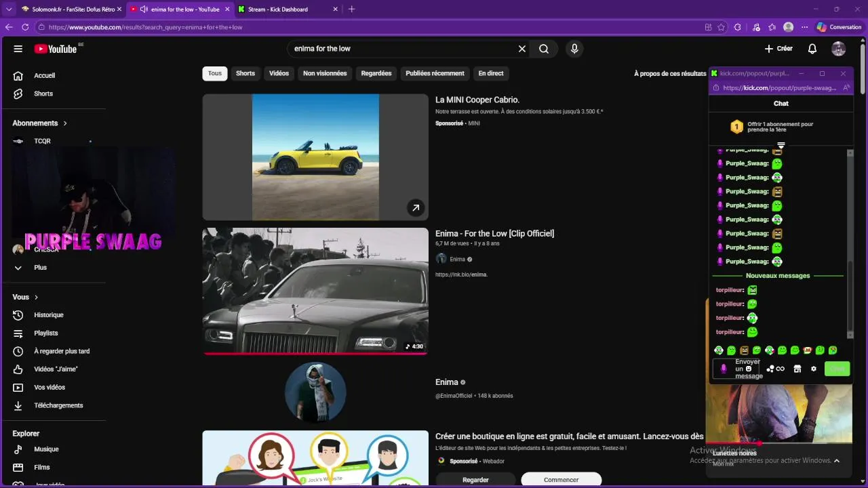Send message with green Chat button

[x=837, y=369]
